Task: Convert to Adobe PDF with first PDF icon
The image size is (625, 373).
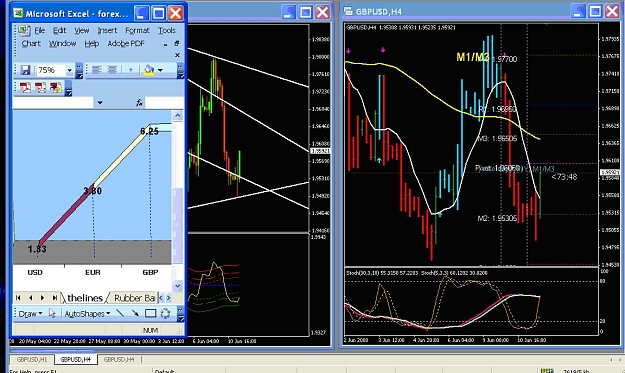Action: click(x=25, y=87)
